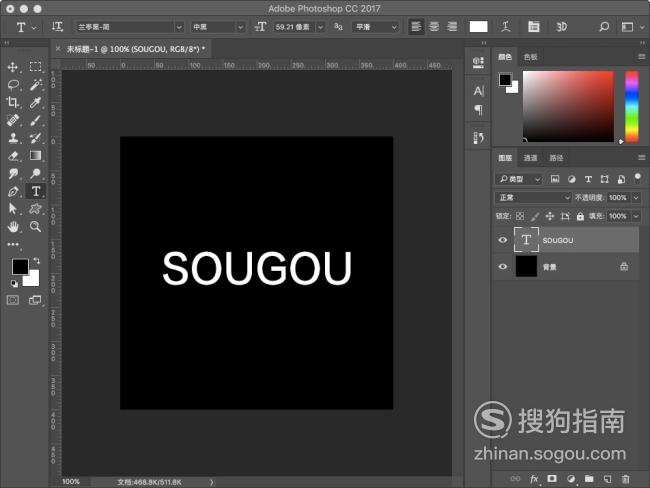
Task: Select the Magic Wand tool
Action: 35,85
